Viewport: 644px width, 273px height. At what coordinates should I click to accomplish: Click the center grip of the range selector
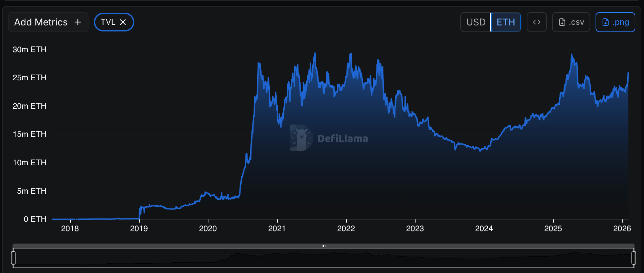[323, 246]
